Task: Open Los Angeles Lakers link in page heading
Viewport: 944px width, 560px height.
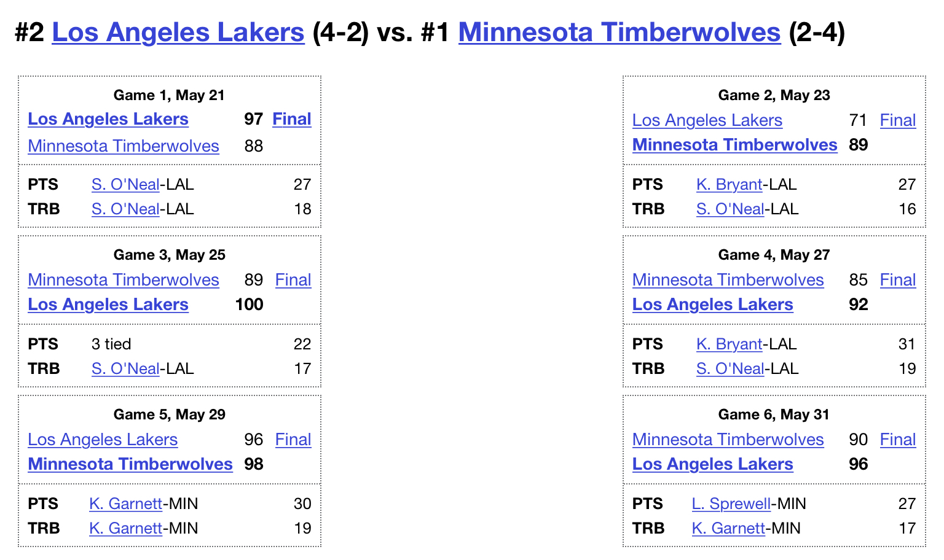Action: 178,32
